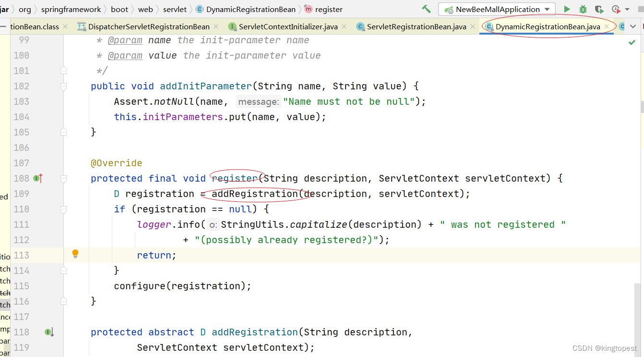Click the interface icon on ServletContextInitializer.java tab
644x357 pixels.
click(x=233, y=26)
